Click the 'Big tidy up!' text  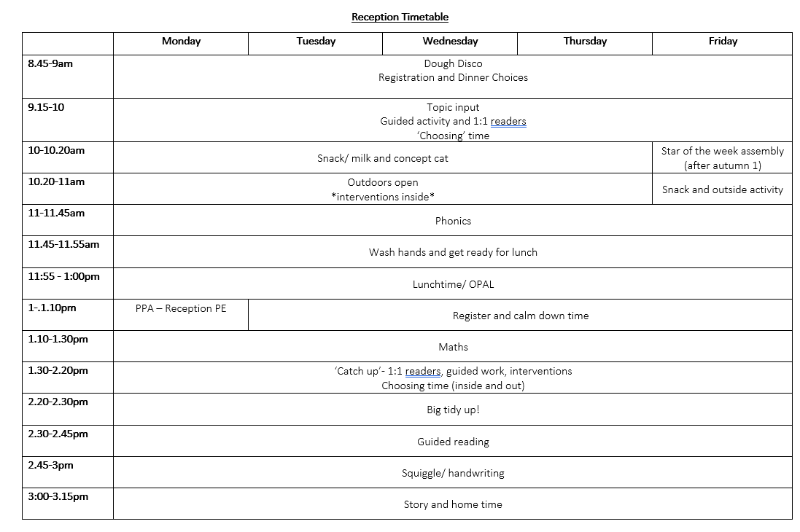453,410
